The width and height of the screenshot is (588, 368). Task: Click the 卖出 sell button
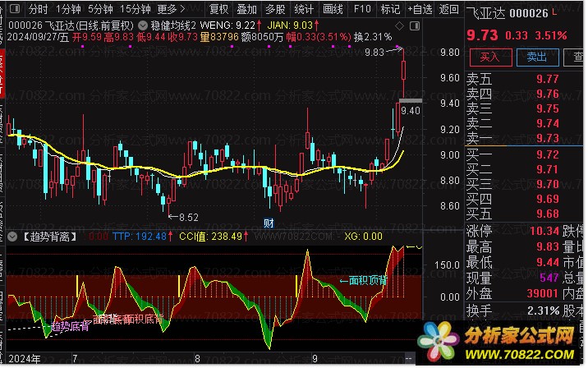pos(537,57)
